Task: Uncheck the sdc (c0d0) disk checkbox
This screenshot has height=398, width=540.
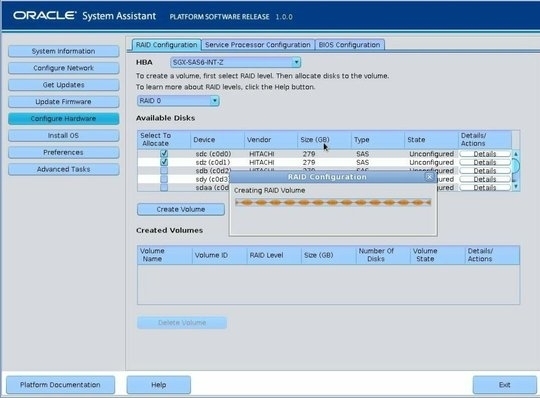Action: [164, 154]
